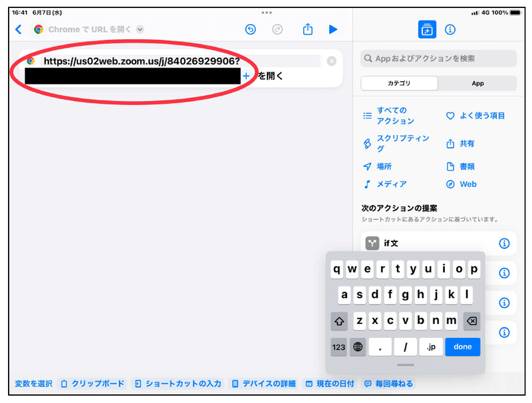
Task: Open すべてのアクション category
Action: tap(389, 115)
